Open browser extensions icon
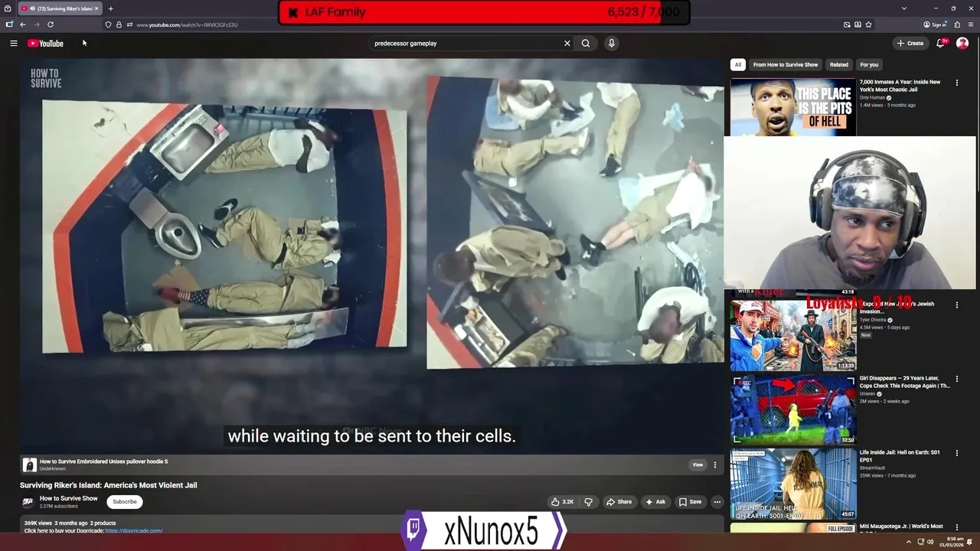Viewport: 980px width, 551px height. coord(957,24)
